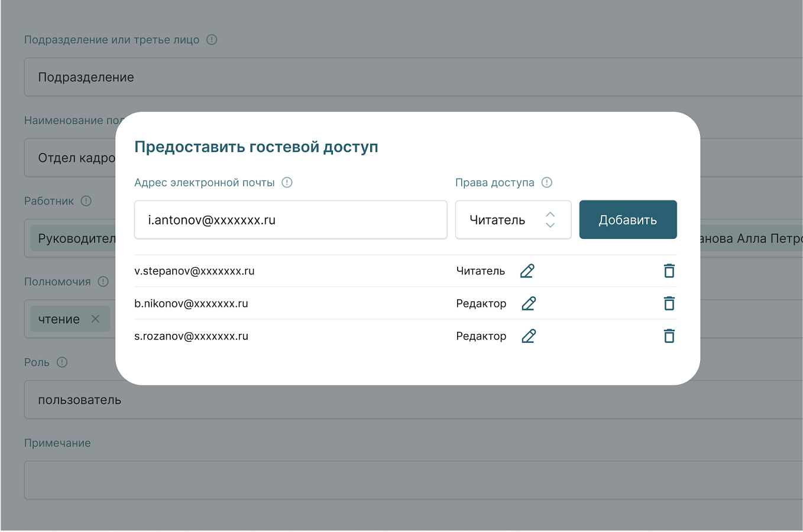
Task: Show info icon next to Роль
Action: coord(62,362)
